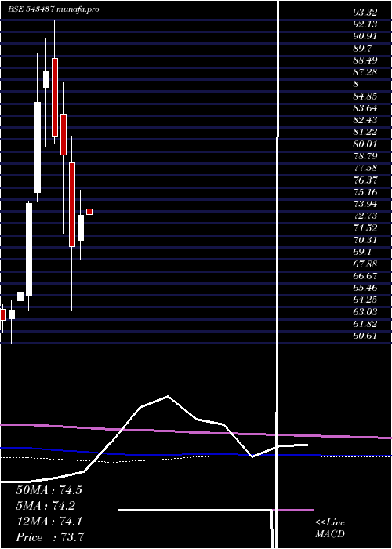Viewport: 392px width, 549px height.
Task: Click the 93.32 price axis label
Action: tap(365, 13)
